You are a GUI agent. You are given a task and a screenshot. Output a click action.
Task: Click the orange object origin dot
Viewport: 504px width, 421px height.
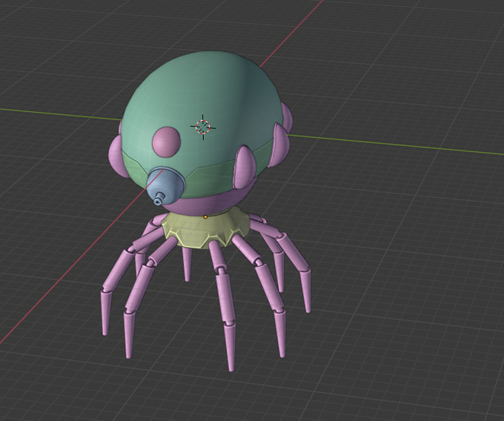[205, 217]
